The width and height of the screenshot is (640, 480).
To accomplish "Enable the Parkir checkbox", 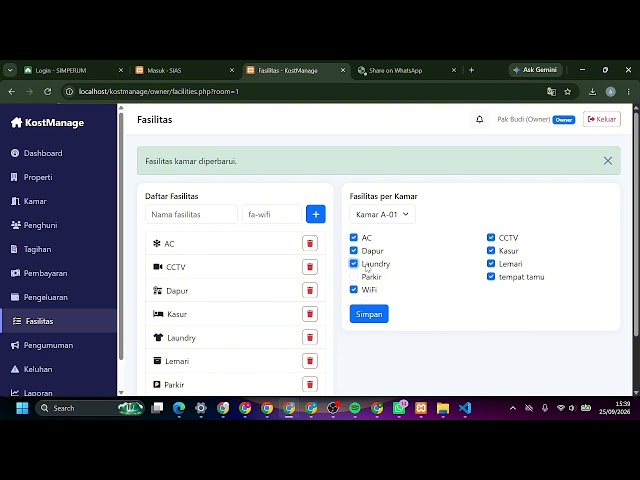I will 353,276.
